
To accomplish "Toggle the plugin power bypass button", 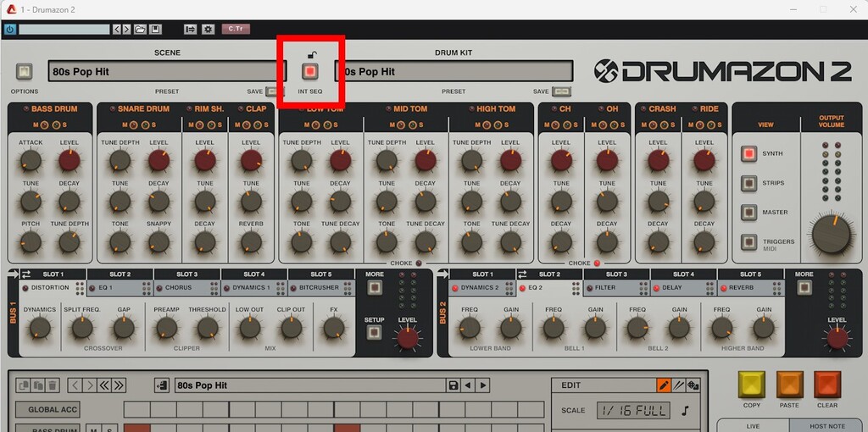I will pos(10,30).
